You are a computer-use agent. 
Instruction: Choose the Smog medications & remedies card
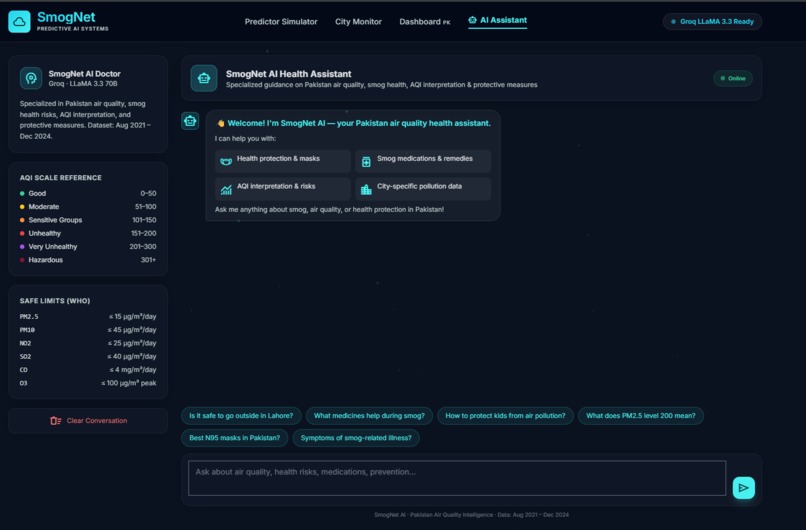click(x=423, y=161)
